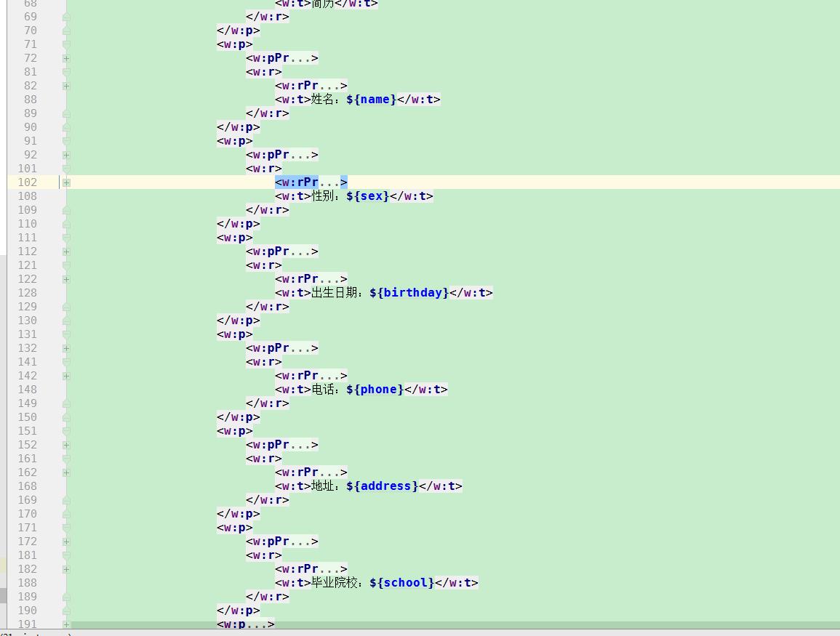Collapse w:r block at line 121
This screenshot has height=636, width=840.
coord(66,265)
